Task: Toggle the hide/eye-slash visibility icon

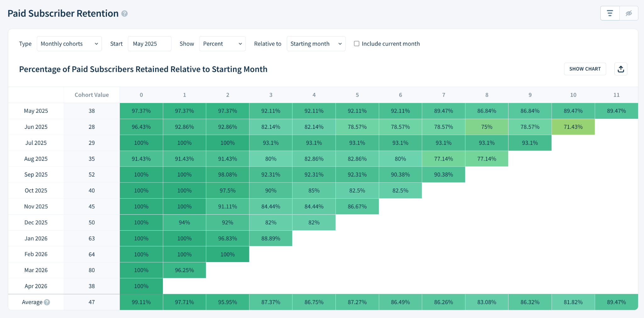Action: [629, 13]
